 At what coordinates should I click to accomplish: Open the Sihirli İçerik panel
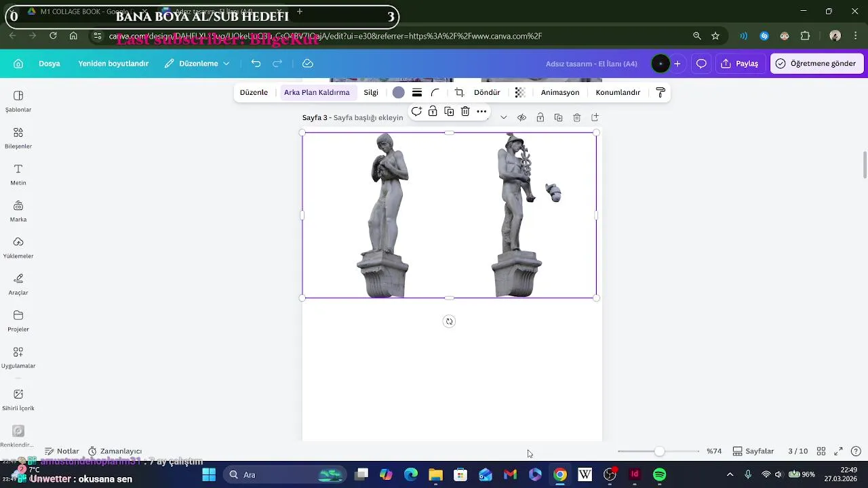(x=18, y=399)
